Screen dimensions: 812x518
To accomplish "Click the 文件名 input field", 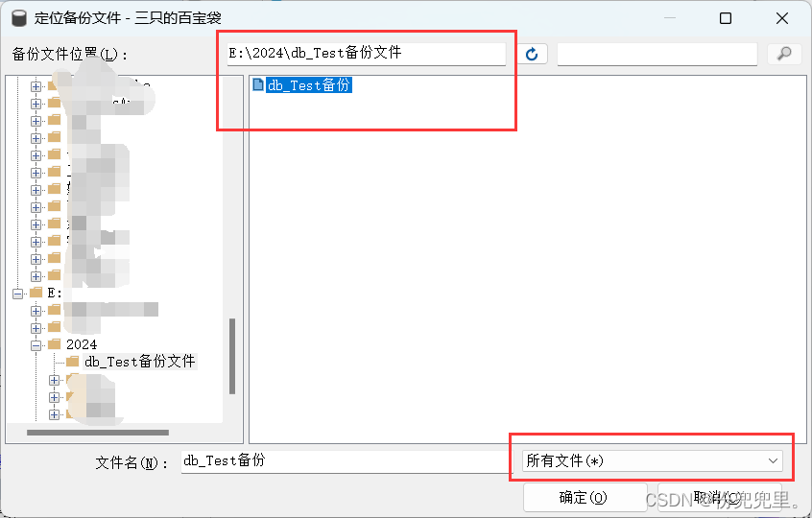I will 346,460.
